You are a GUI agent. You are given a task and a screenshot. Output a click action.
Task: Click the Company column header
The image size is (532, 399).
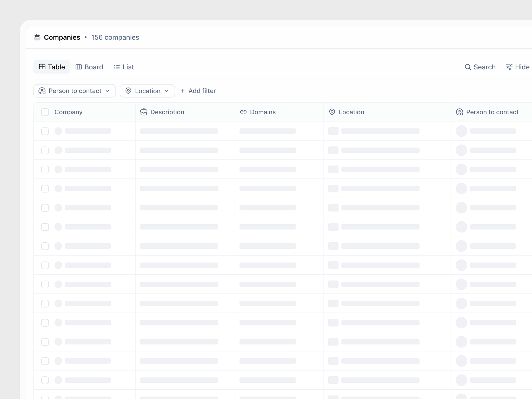click(68, 112)
